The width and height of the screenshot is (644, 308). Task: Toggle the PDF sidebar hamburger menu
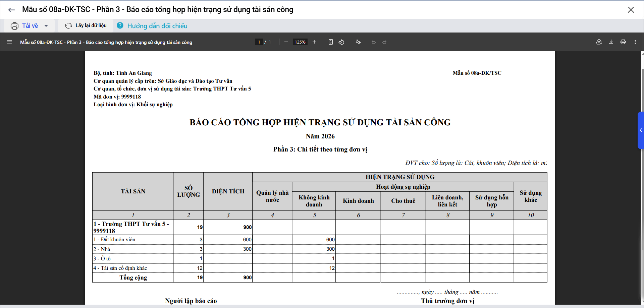click(x=9, y=42)
